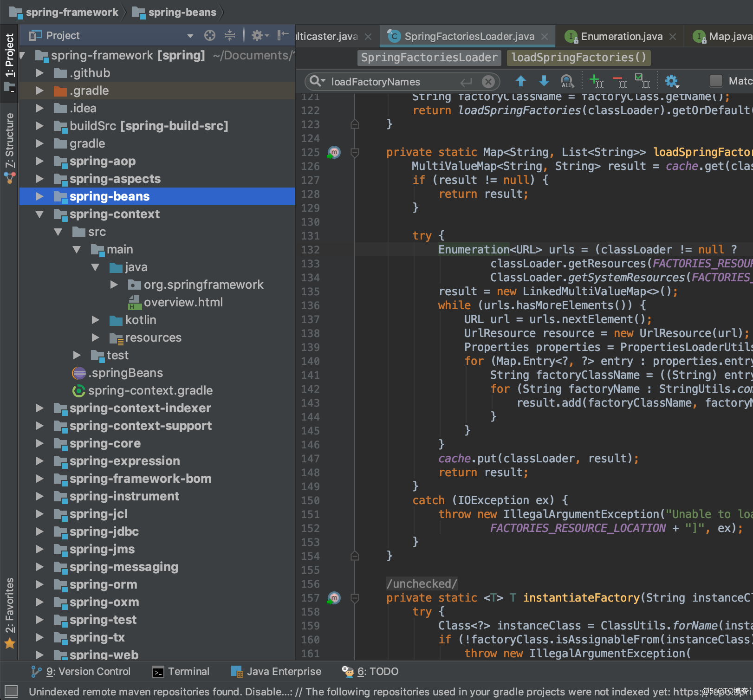
Task: Expand the .gradle folder
Action: (40, 91)
